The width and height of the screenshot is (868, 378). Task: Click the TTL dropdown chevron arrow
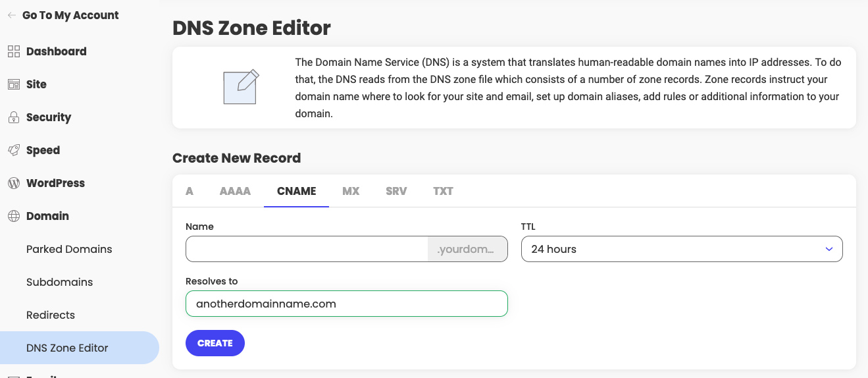pos(829,249)
